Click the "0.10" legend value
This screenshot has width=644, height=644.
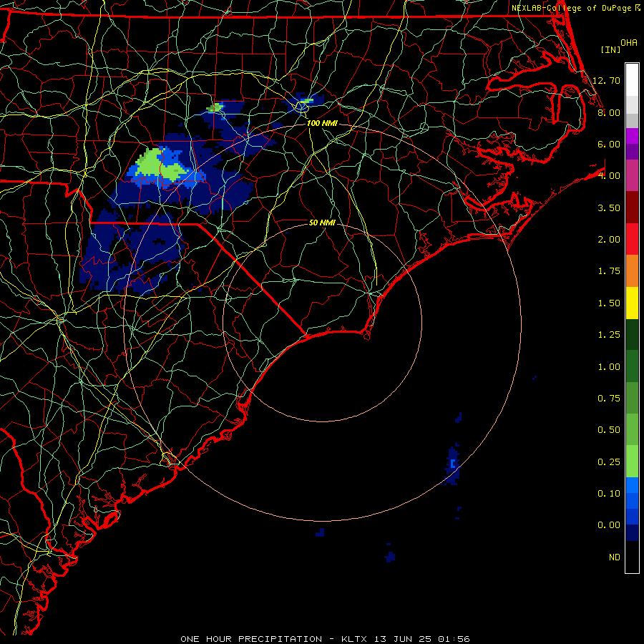click(x=609, y=494)
